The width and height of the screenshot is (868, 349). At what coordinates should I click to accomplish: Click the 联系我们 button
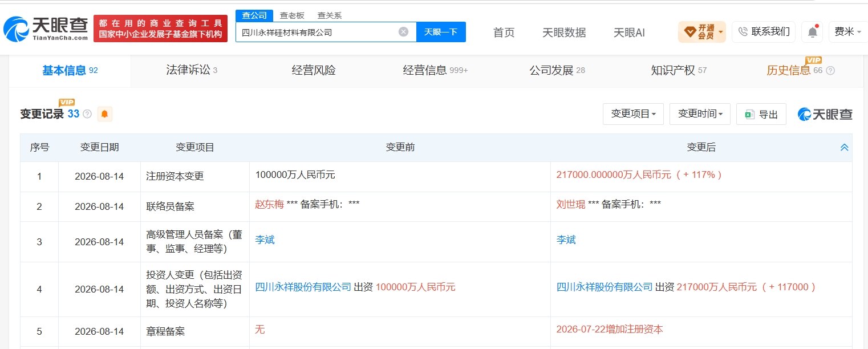tap(764, 32)
